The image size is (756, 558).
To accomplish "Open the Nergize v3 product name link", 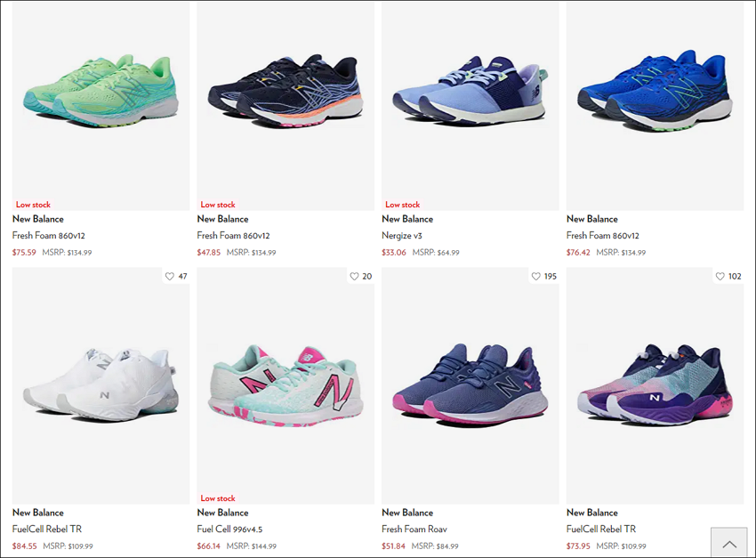I will (402, 235).
